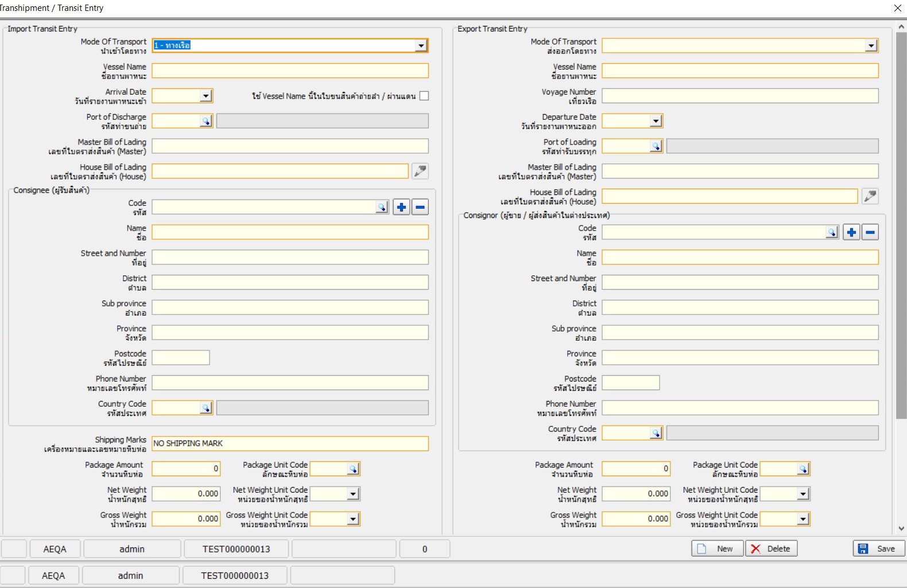The width and height of the screenshot is (907, 588).
Task: Open Import Package Unit Code lookup icon
Action: [x=353, y=469]
